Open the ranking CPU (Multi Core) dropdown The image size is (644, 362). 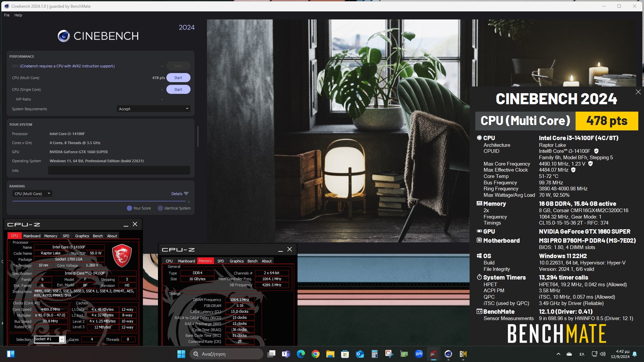coord(33,194)
